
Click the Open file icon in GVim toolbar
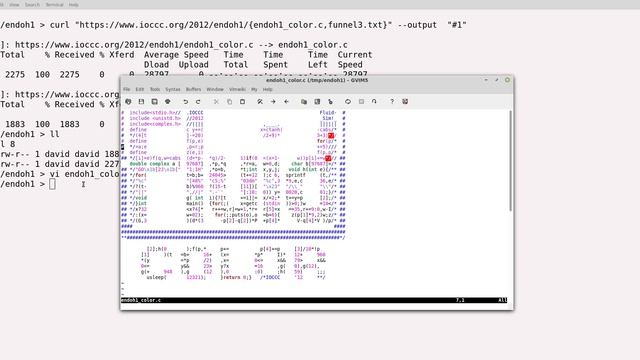click(x=128, y=102)
